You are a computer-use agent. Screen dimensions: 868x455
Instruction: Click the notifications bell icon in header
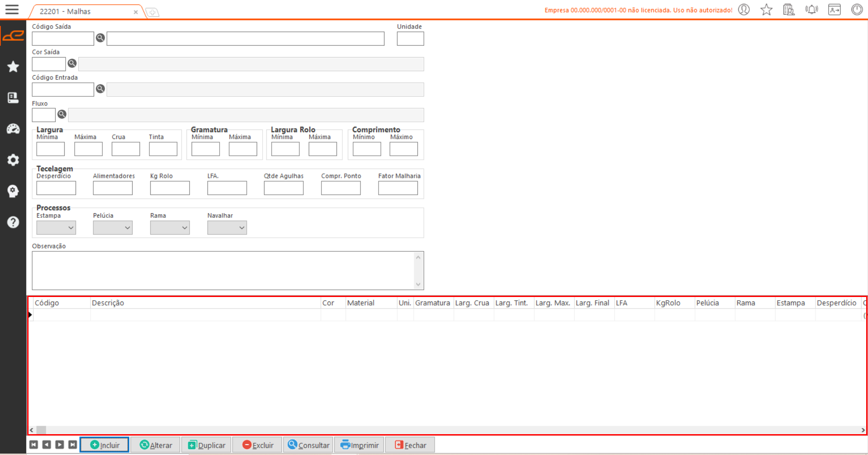pyautogui.click(x=811, y=10)
